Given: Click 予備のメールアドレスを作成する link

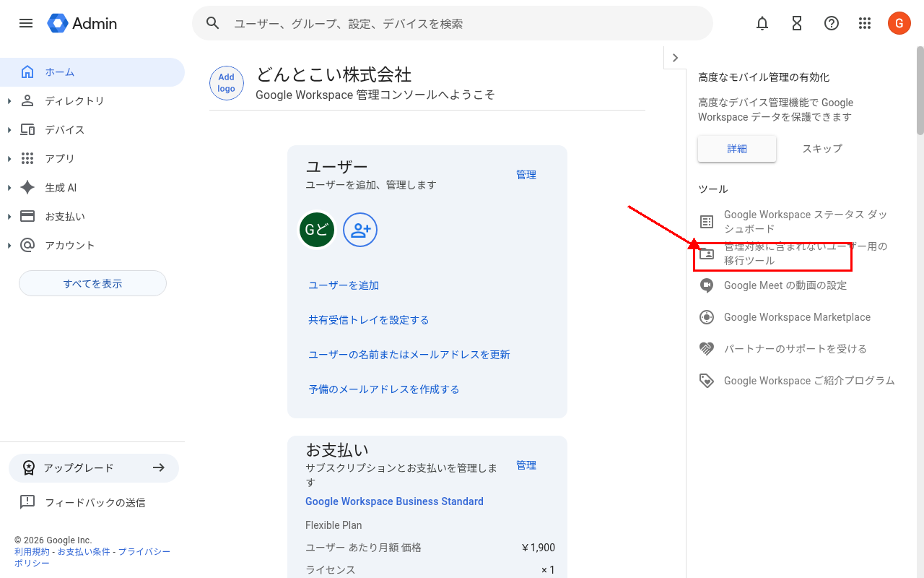Looking at the screenshot, I should (x=384, y=389).
